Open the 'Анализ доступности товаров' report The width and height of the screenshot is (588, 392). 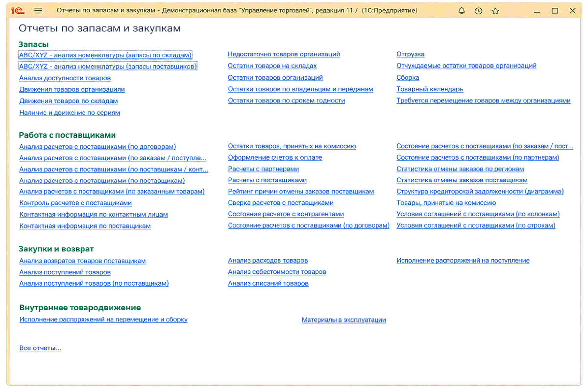65,78
